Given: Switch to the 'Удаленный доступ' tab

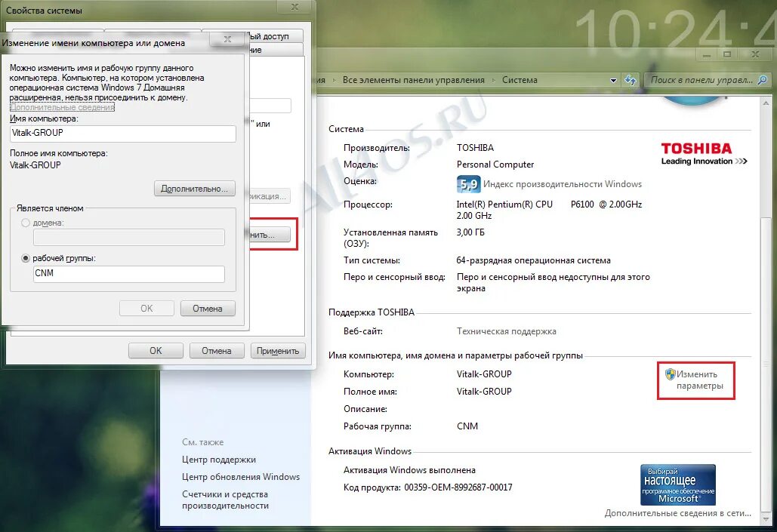Looking at the screenshot, I should 276,35.
